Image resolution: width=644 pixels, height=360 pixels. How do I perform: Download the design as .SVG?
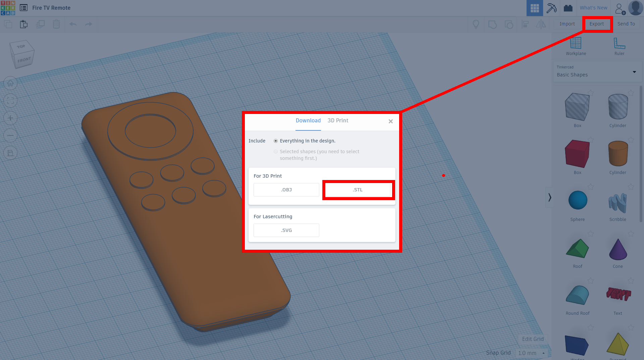286,230
